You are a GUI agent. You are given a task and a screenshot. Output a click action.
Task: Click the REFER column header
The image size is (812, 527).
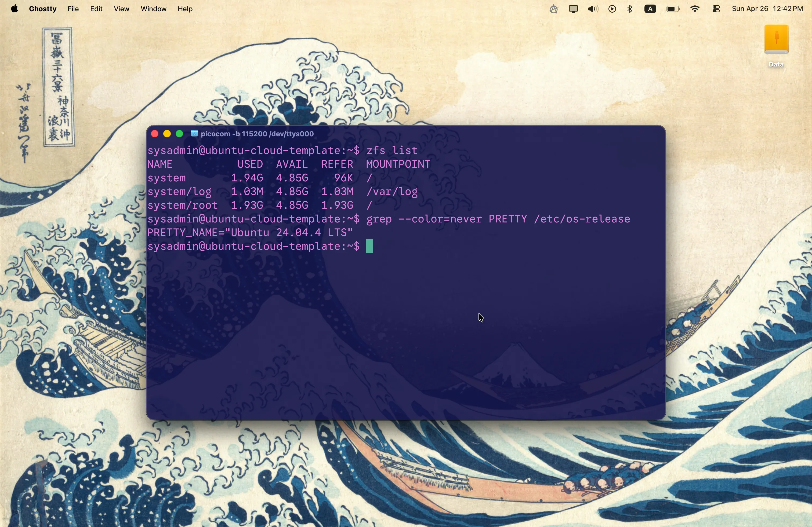tap(337, 164)
